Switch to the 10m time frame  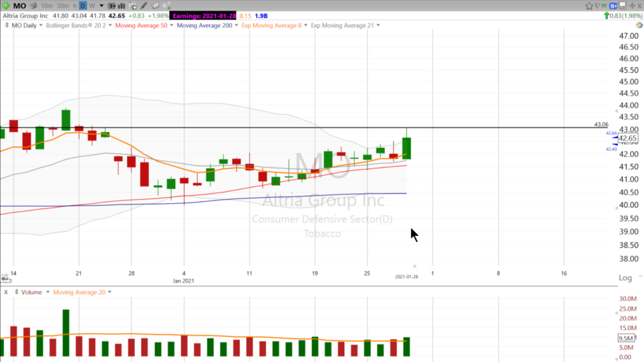pos(47,6)
